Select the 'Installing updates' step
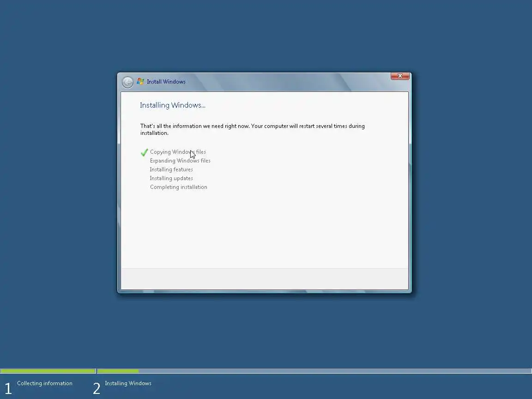This screenshot has height=399, width=532. [171, 178]
